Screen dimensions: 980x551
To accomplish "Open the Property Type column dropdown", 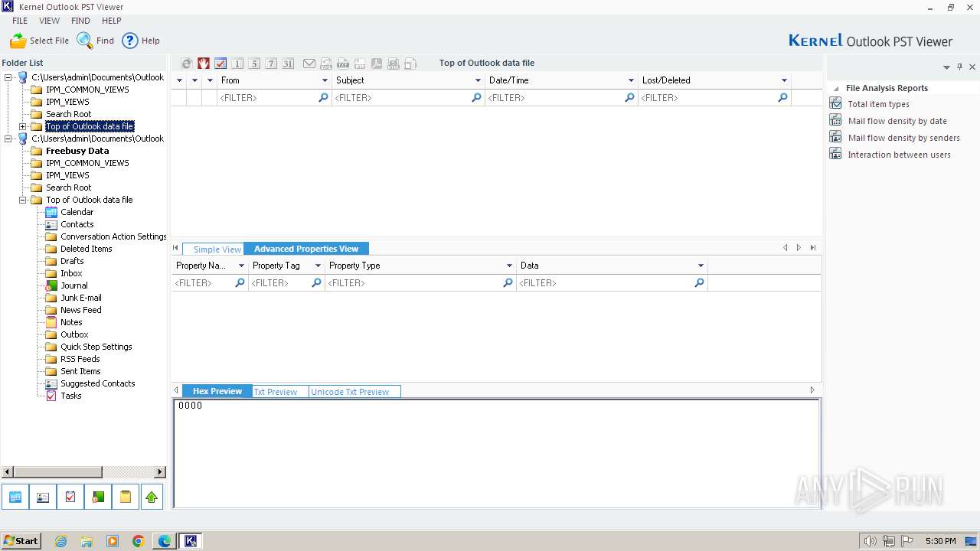I will pos(509,266).
